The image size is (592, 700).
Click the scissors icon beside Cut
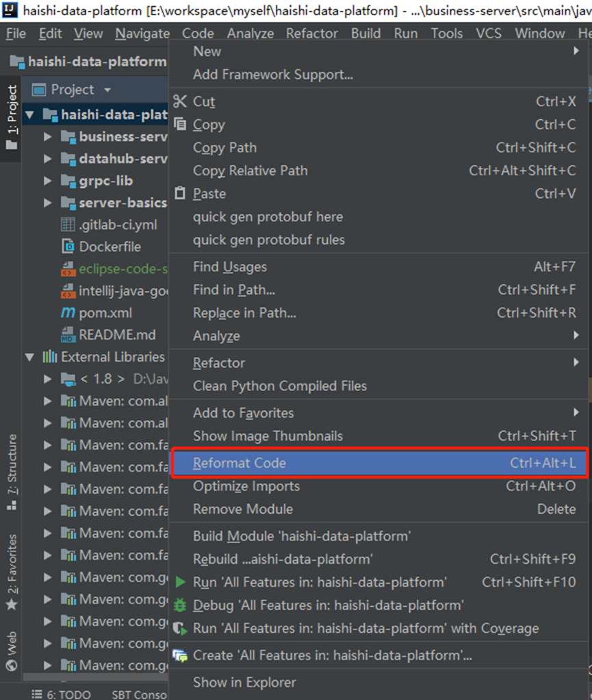coord(179,101)
